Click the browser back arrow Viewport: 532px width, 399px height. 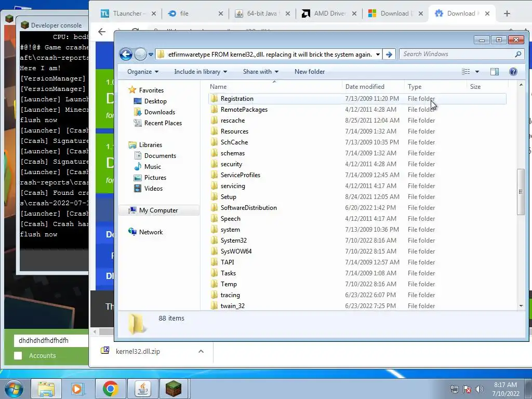[x=101, y=32]
